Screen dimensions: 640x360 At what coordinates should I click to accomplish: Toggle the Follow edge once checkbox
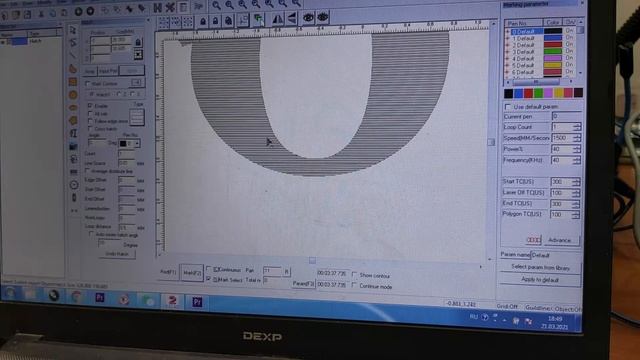pos(90,121)
